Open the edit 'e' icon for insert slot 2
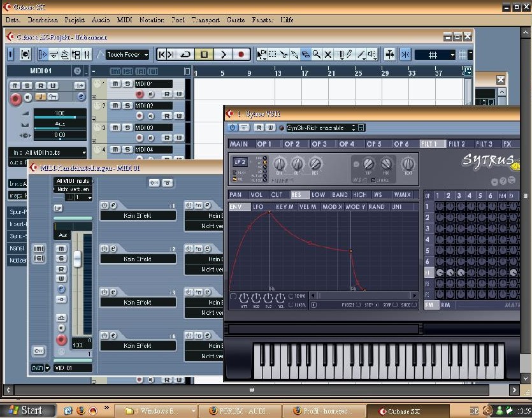Viewport: 532px width, 418px height. point(113,249)
